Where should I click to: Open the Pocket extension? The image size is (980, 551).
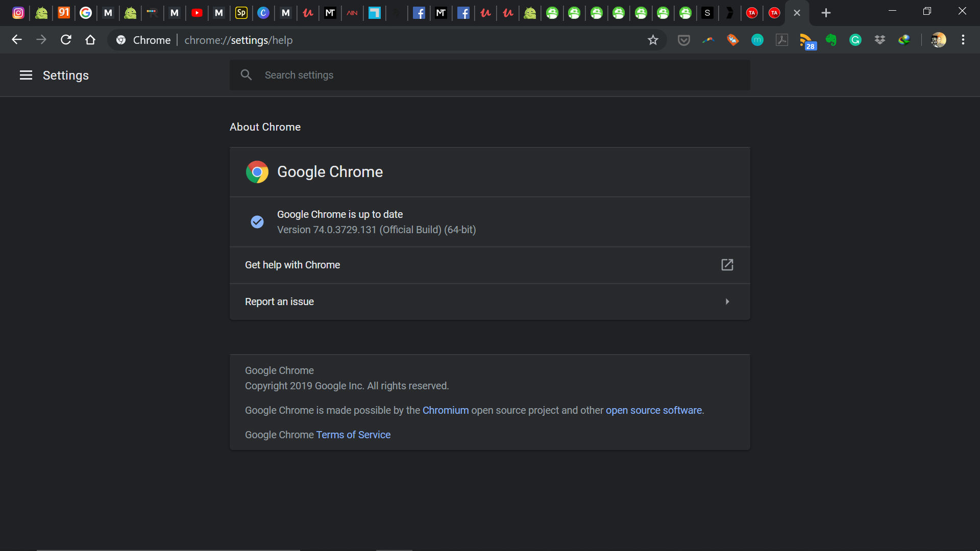(684, 40)
